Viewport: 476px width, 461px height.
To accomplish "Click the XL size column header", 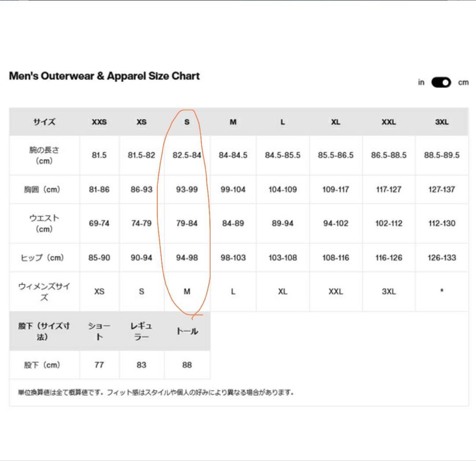I will tap(336, 122).
